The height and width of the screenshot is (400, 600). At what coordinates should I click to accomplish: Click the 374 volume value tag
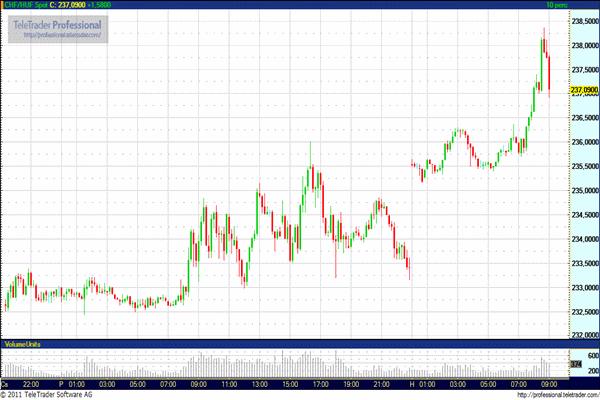pyautogui.click(x=574, y=364)
